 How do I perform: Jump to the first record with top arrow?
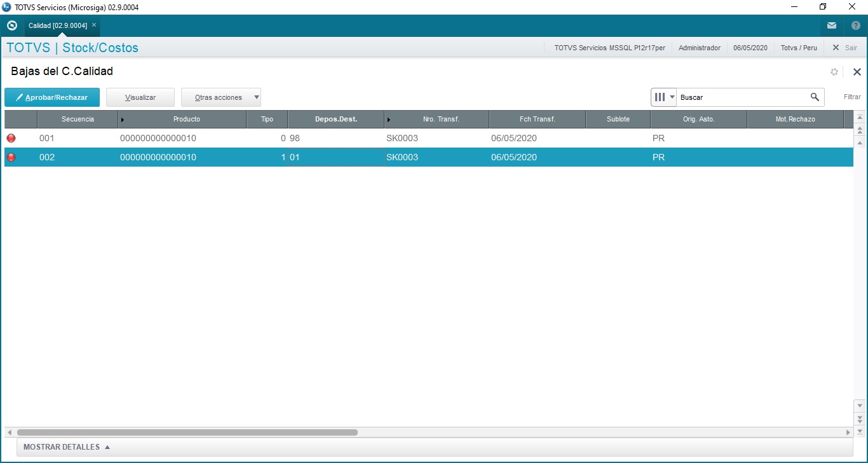click(x=860, y=118)
